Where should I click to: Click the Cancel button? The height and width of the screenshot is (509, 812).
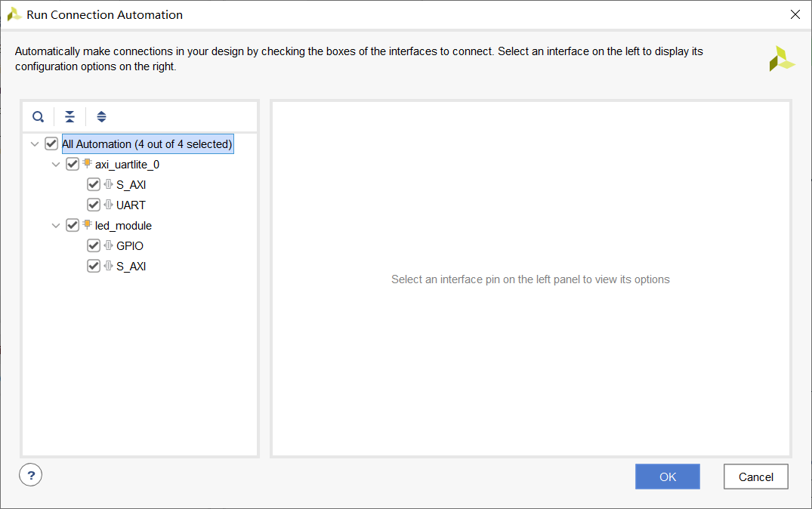(x=755, y=477)
